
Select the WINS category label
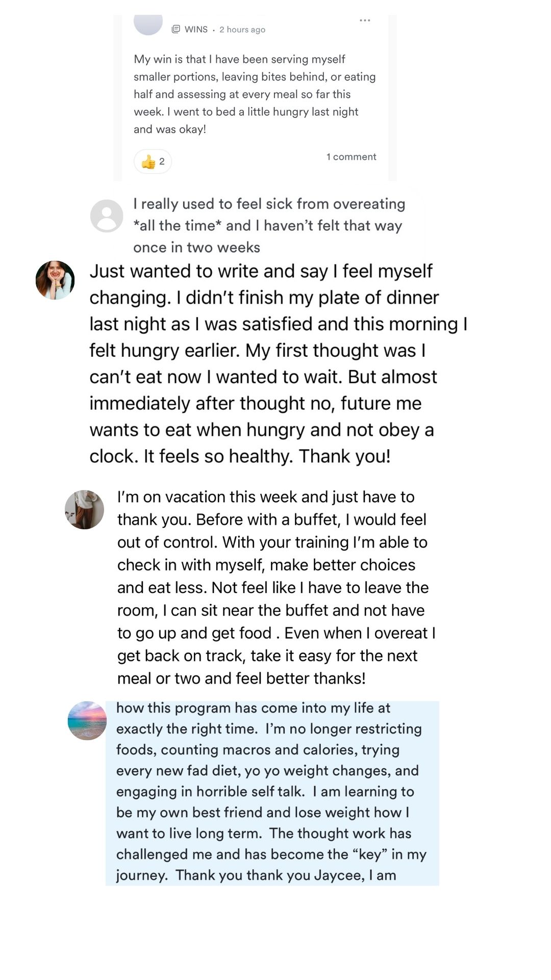[x=196, y=29]
